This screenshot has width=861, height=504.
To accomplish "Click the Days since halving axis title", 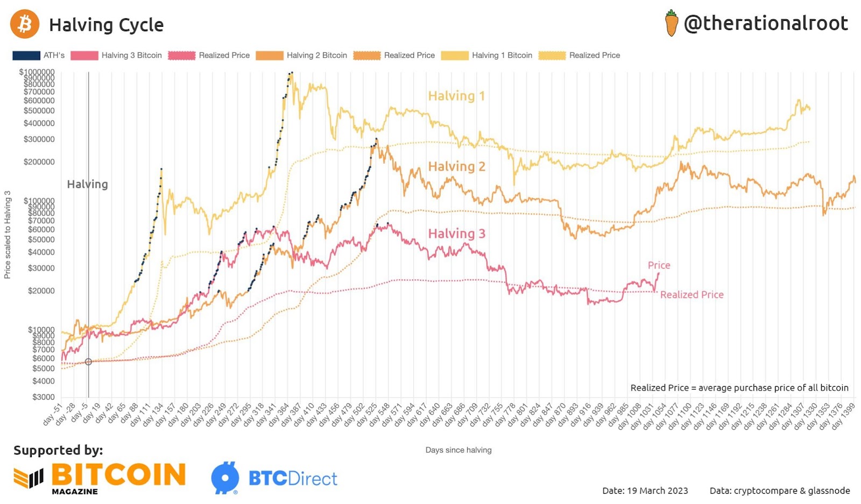I will [458, 450].
